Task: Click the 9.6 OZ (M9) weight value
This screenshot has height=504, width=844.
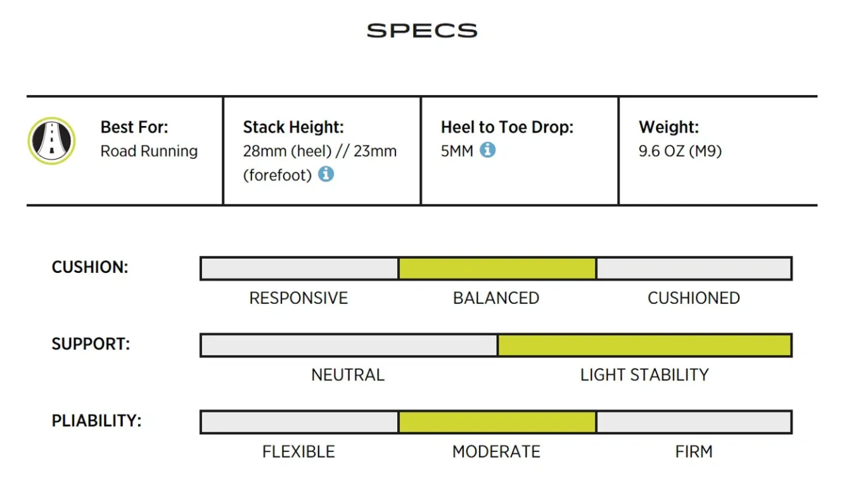Action: pyautogui.click(x=680, y=151)
